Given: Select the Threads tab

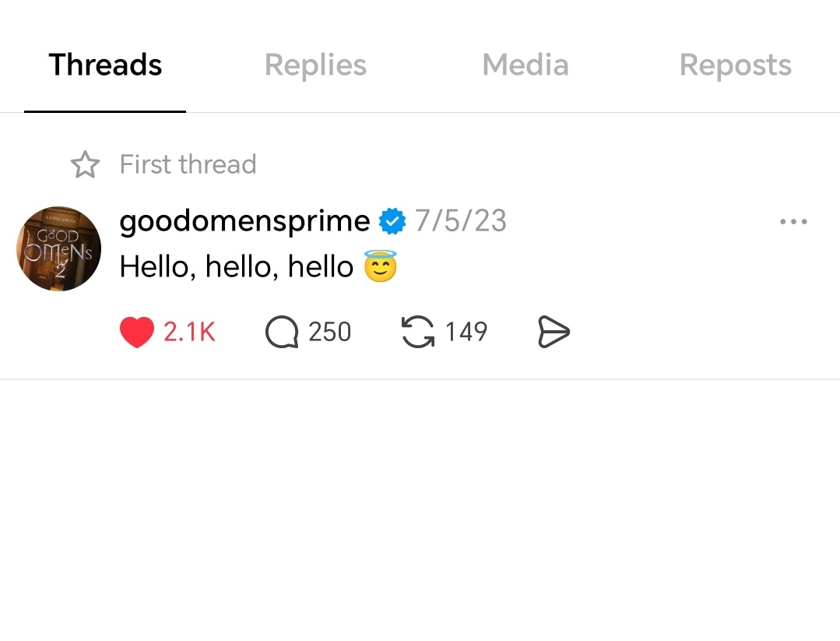Looking at the screenshot, I should tap(105, 65).
